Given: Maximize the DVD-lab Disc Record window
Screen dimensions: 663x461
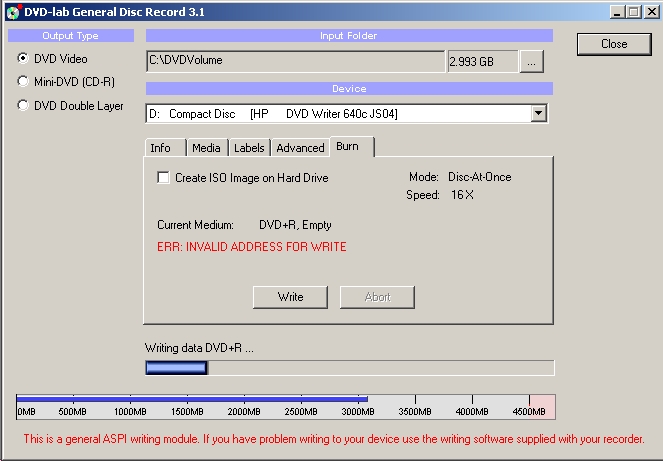Looking at the screenshot, I should (x=633, y=12).
